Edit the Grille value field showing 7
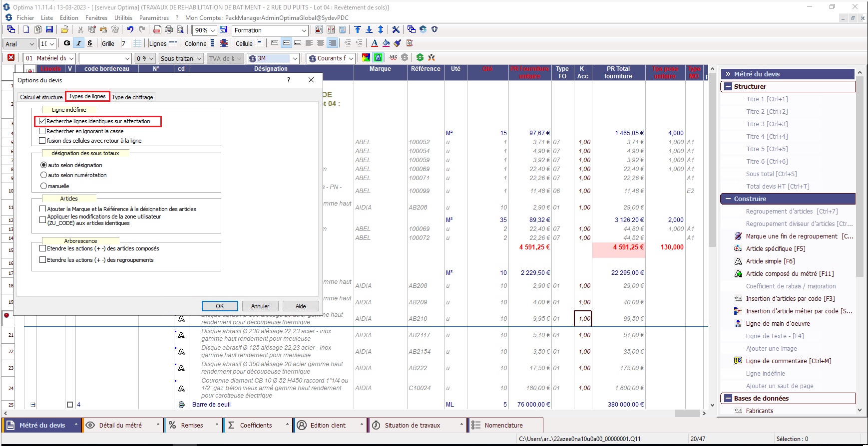 tap(125, 43)
